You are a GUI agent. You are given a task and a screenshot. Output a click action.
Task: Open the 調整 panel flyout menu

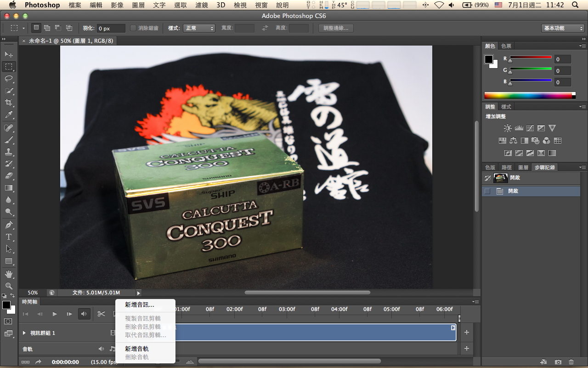582,107
